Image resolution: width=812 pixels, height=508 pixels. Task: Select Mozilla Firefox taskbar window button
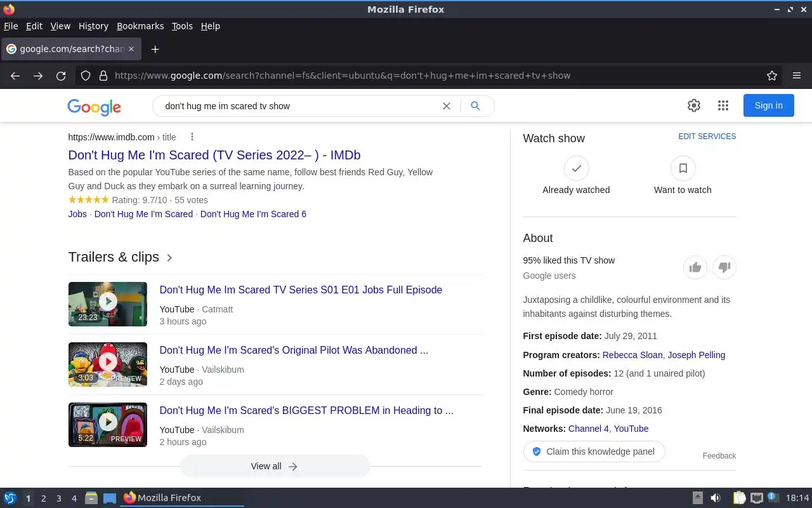183,498
